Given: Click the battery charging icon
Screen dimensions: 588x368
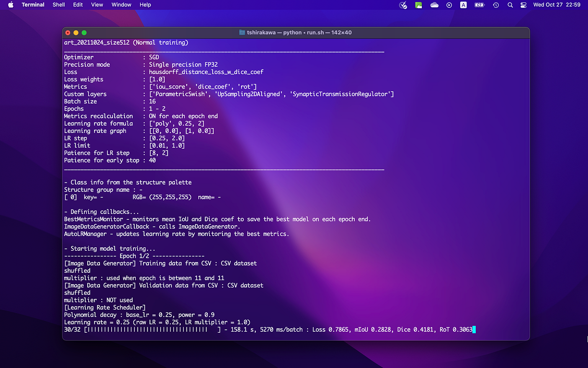Looking at the screenshot, I should (x=479, y=5).
